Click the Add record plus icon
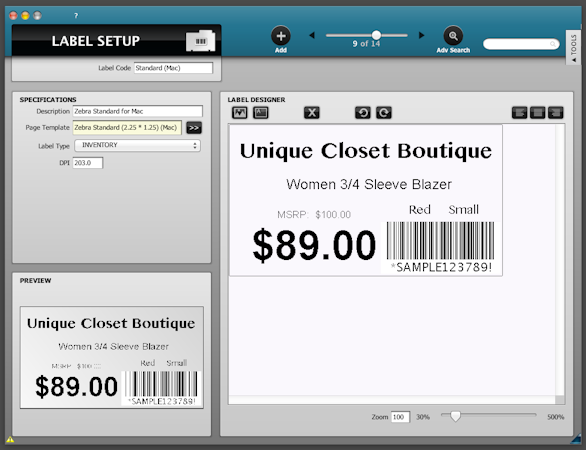Image resolution: width=586 pixels, height=450 pixels. tap(281, 36)
